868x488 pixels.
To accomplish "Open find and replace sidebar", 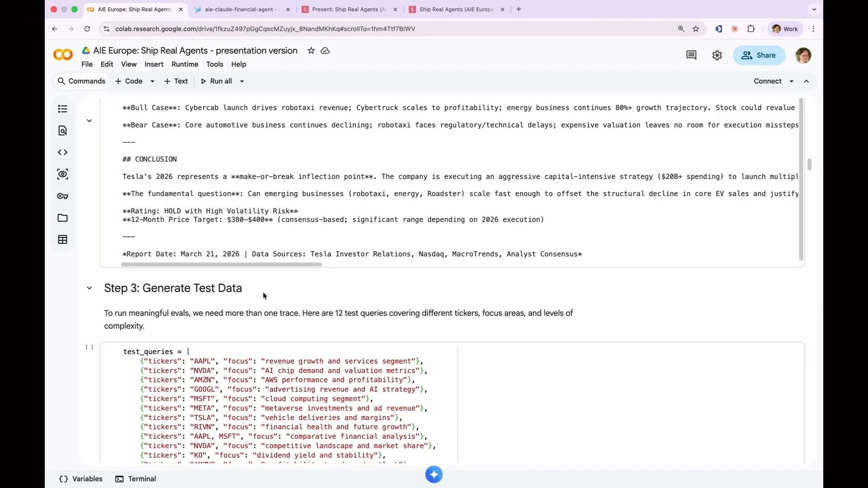I will [63, 131].
